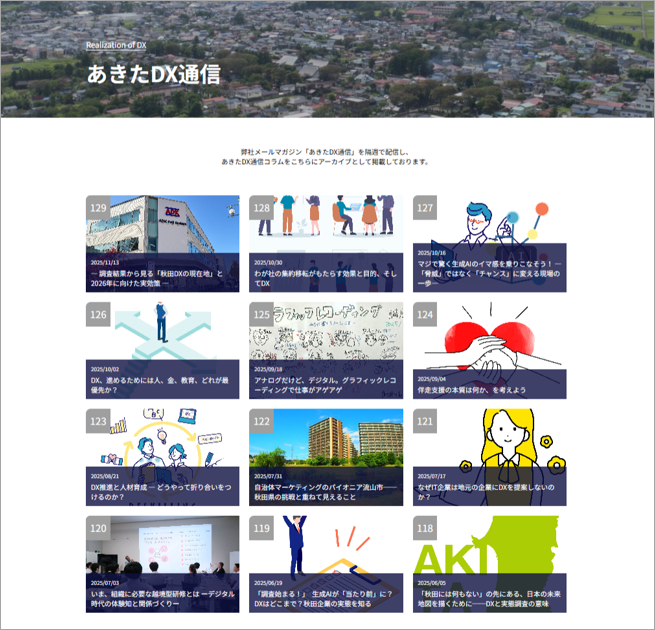The image size is (655, 630).
Task: Open the 自治体マーケティング 流山市 article title
Action: tap(326, 492)
